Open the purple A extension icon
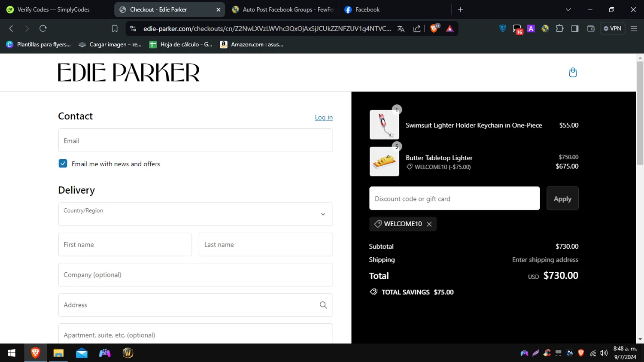 531,28
